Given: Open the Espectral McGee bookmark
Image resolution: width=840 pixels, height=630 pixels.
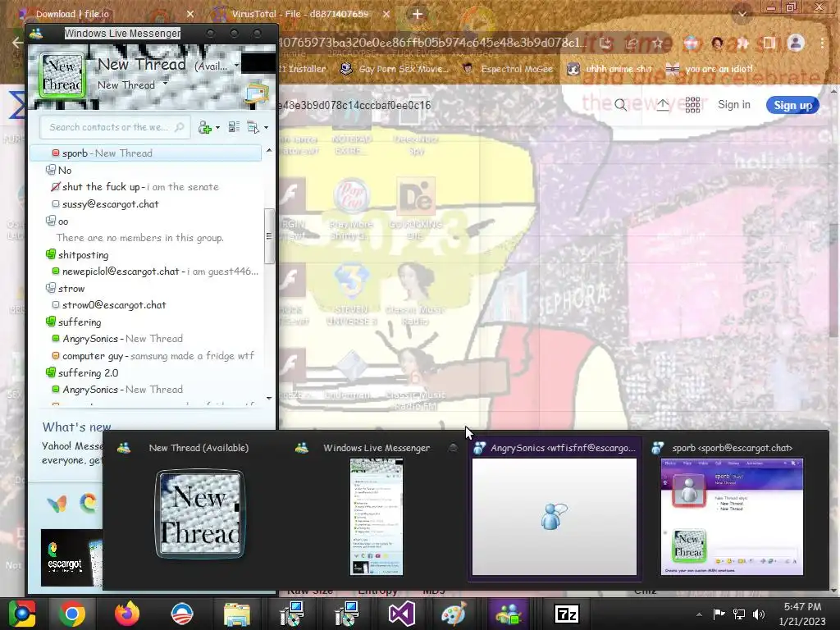Looking at the screenshot, I should coord(509,69).
